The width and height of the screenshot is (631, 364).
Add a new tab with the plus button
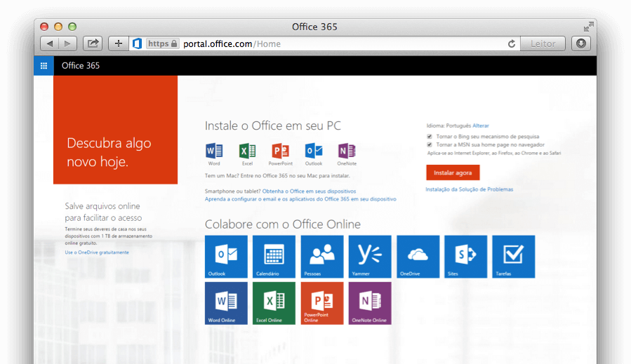click(x=119, y=43)
